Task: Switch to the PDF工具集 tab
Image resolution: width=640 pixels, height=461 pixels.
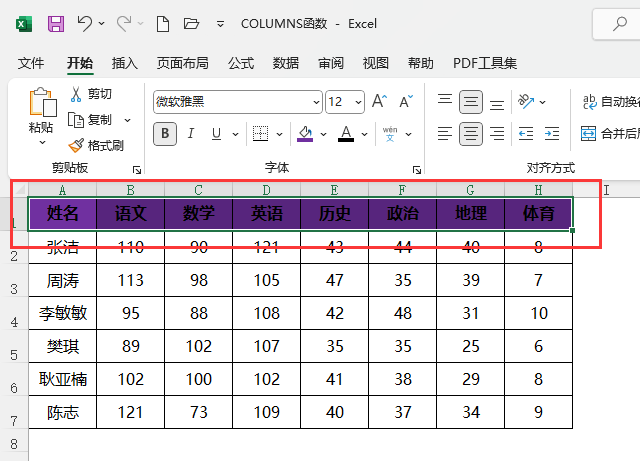Action: click(485, 63)
